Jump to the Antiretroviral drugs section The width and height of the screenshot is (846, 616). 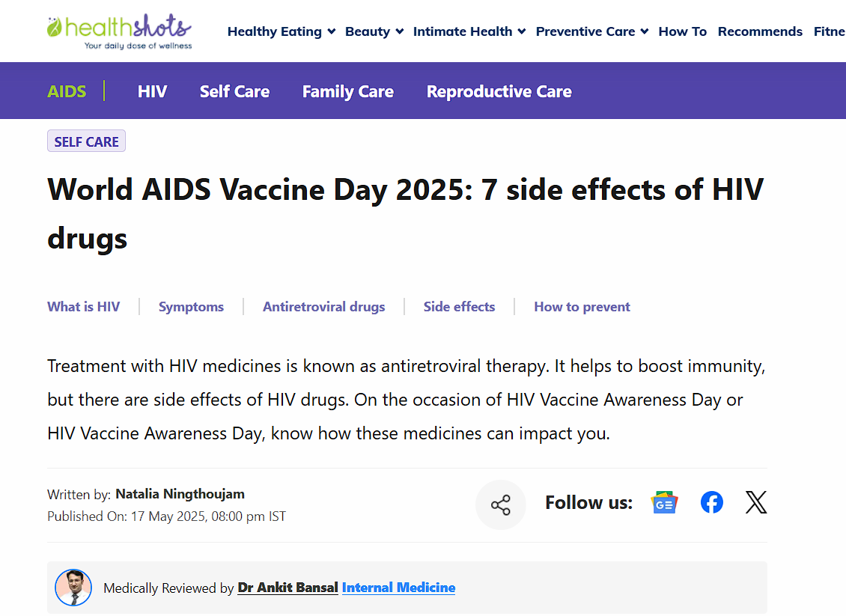click(x=323, y=307)
